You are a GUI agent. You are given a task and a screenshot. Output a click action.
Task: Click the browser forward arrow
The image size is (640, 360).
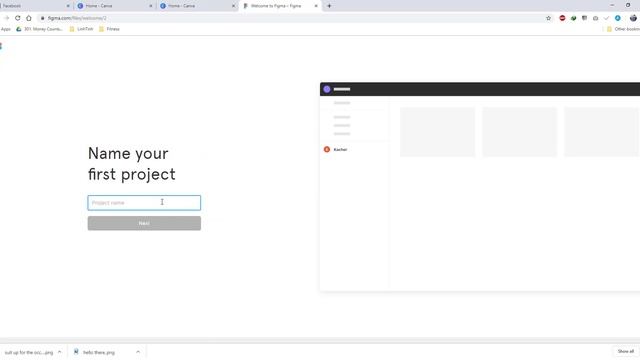click(6, 18)
